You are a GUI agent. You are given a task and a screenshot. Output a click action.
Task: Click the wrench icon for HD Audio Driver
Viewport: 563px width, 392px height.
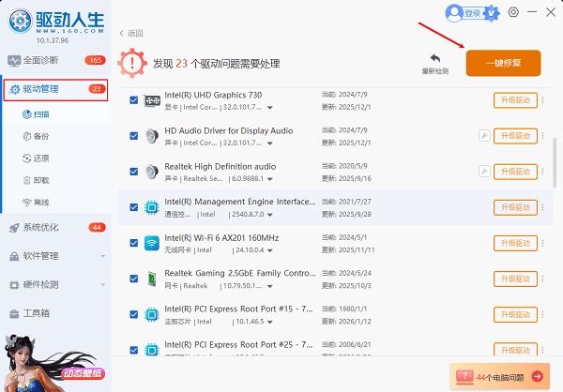[x=484, y=136]
